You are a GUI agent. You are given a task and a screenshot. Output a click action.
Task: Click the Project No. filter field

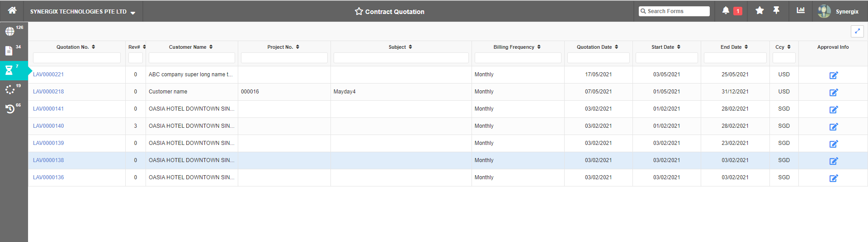pyautogui.click(x=284, y=58)
